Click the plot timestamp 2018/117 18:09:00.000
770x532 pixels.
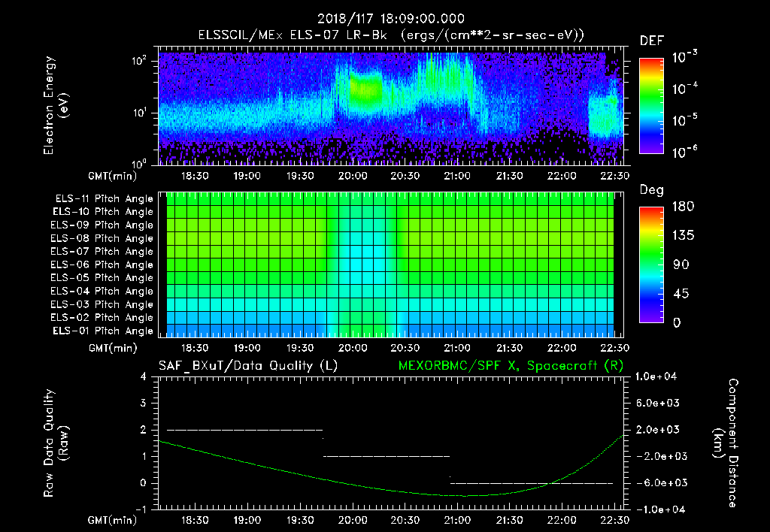tap(390, 19)
